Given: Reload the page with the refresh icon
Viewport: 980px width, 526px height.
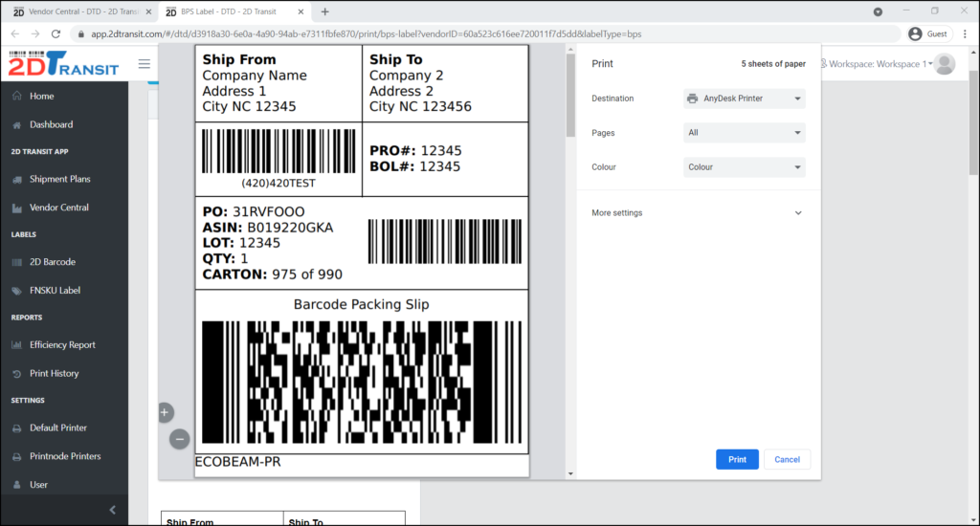Looking at the screenshot, I should [56, 33].
